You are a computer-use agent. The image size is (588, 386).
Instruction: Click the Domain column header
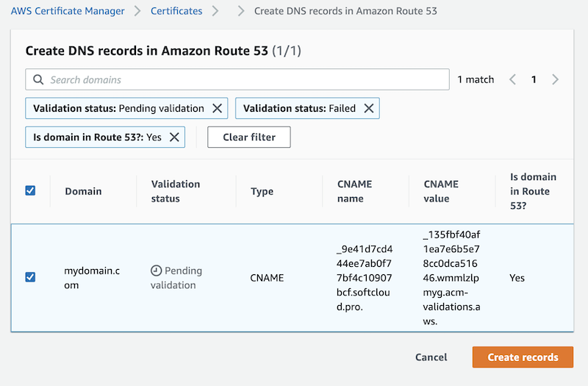point(83,191)
